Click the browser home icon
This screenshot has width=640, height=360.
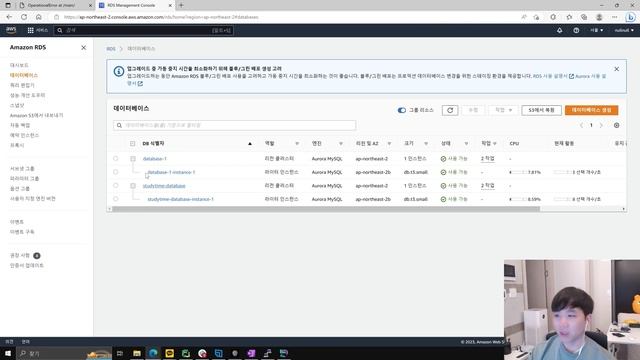pos(38,17)
